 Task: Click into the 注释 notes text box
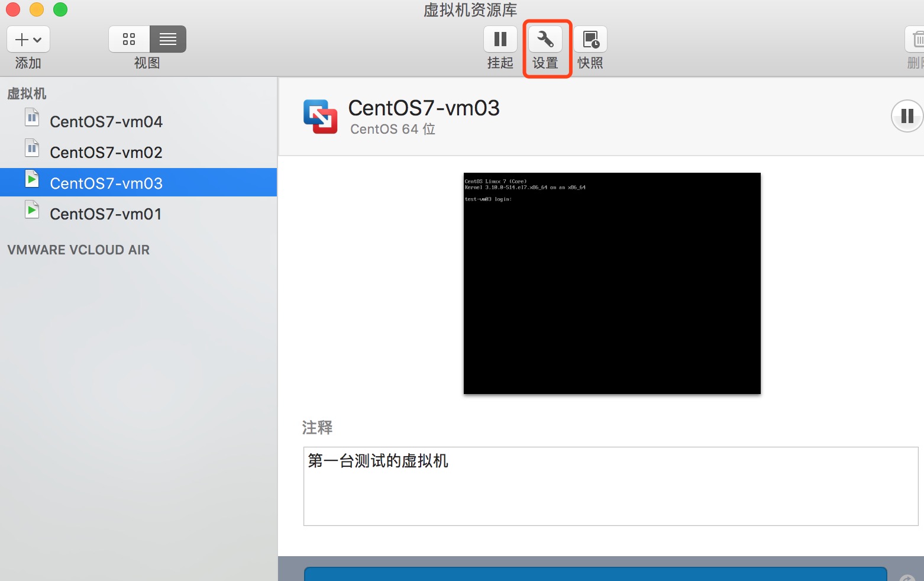tap(610, 486)
